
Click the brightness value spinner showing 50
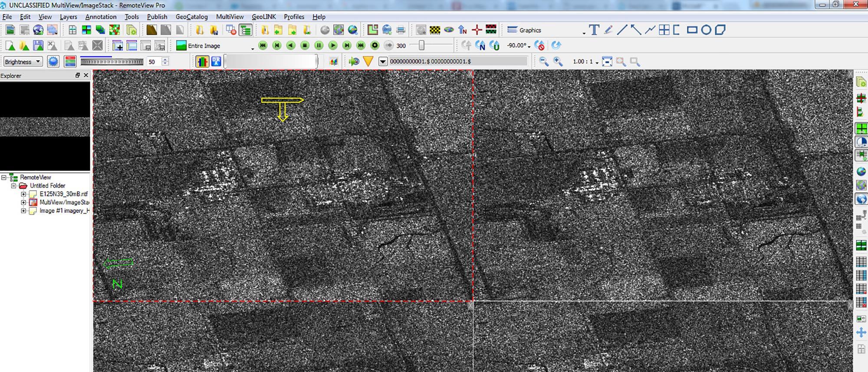pos(158,62)
